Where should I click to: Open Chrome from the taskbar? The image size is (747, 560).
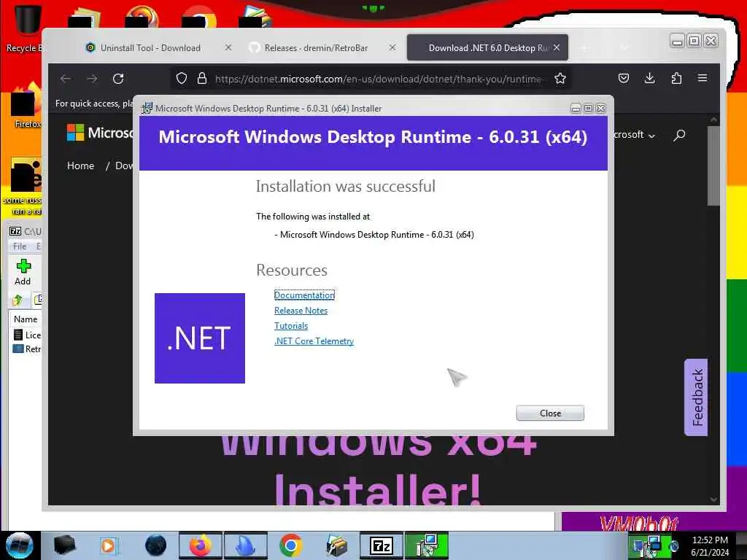(x=290, y=545)
